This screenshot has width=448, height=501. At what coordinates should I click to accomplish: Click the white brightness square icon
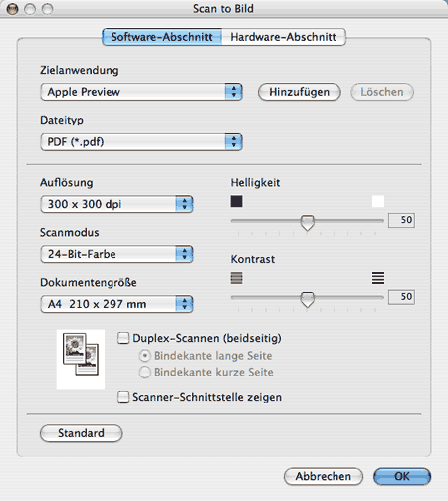378,201
